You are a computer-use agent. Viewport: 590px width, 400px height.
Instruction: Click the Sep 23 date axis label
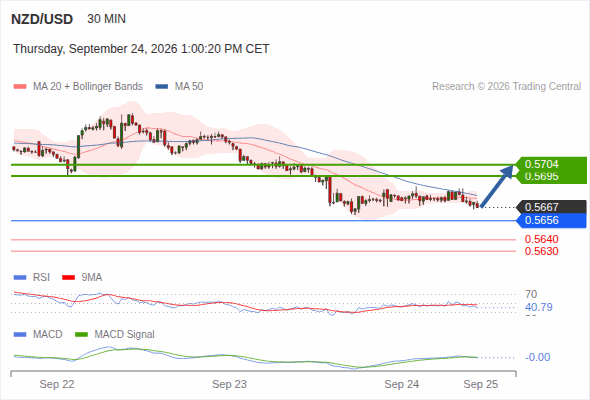tap(230, 385)
